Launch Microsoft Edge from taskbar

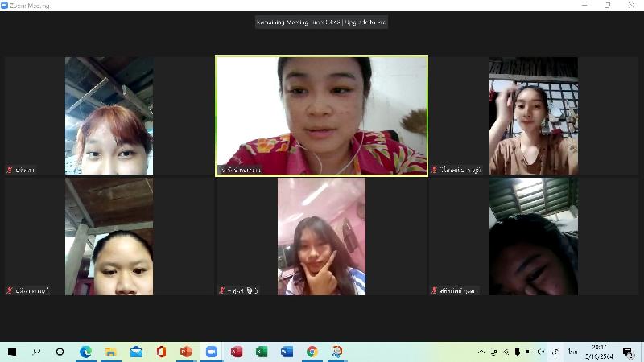[x=85, y=352]
